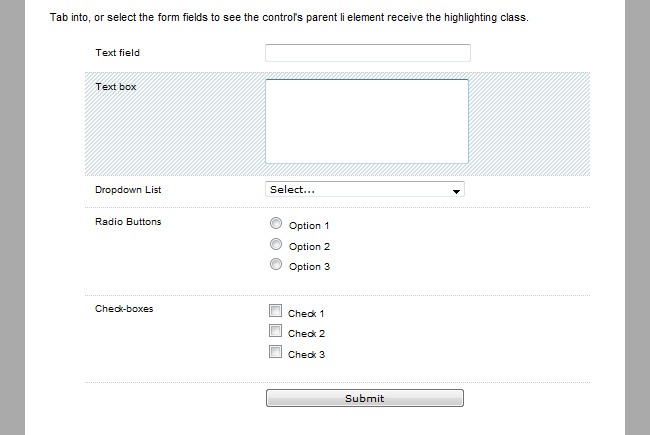
Task: Choose the Option 2 radio button
Action: tap(276, 244)
